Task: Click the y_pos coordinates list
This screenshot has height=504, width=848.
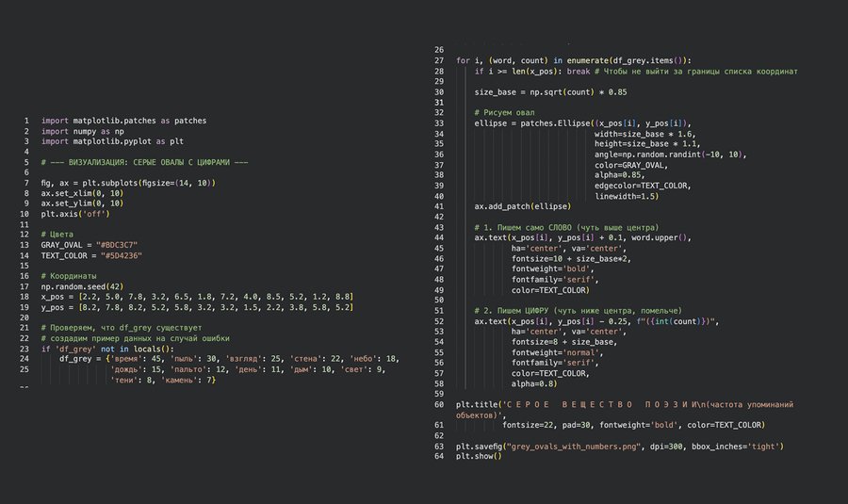Action: [197, 306]
